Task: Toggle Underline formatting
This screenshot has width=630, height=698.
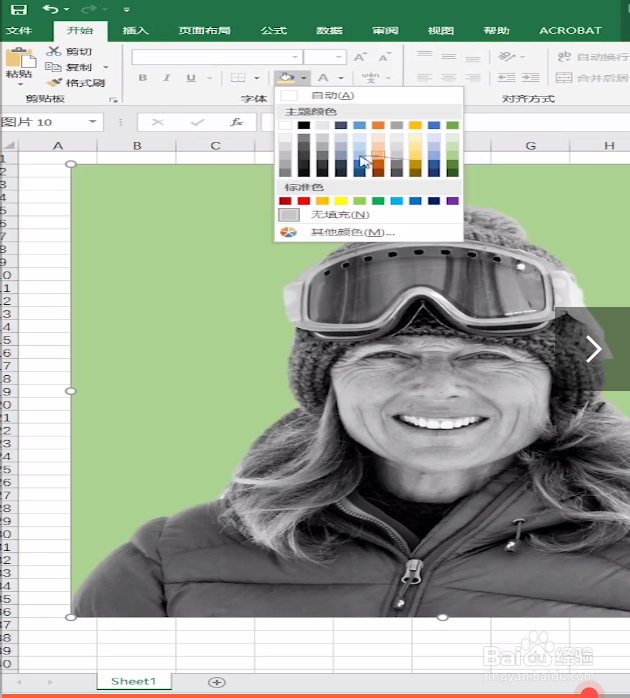Action: (191, 78)
